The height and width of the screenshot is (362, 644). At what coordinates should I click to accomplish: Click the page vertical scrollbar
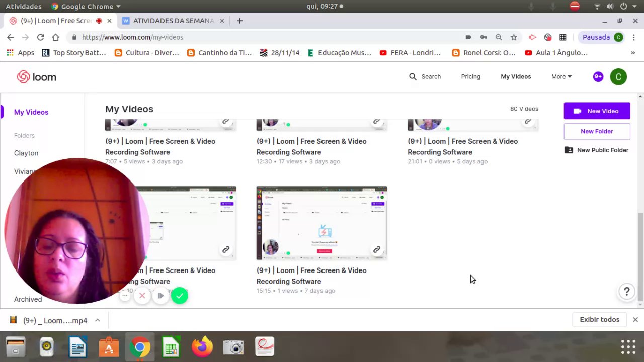click(640, 256)
